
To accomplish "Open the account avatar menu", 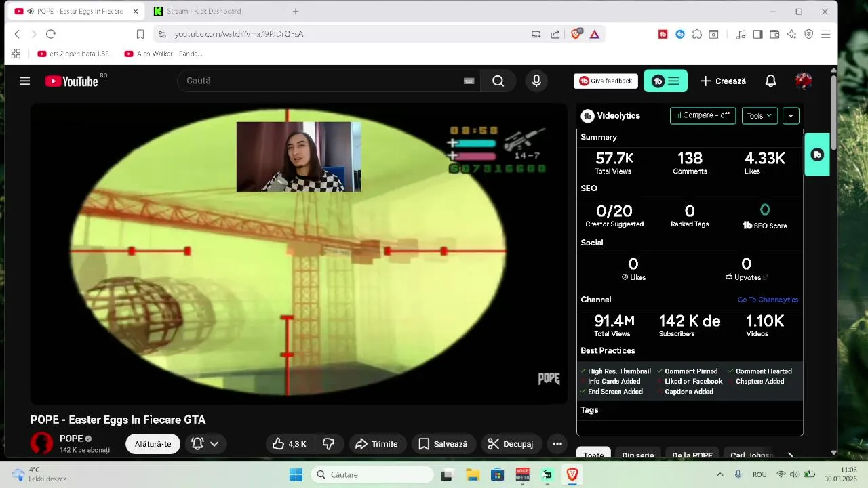I will 804,81.
